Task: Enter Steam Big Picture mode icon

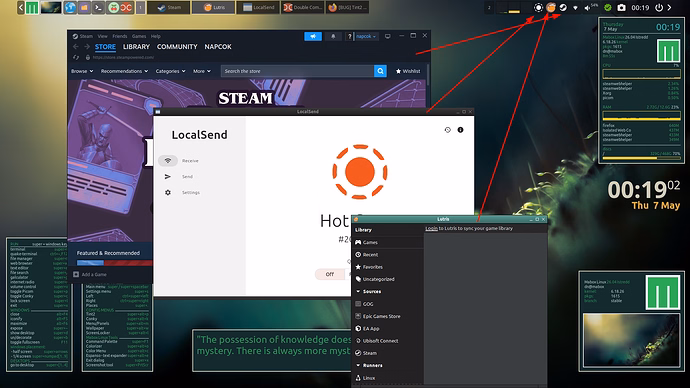Action: click(388, 37)
